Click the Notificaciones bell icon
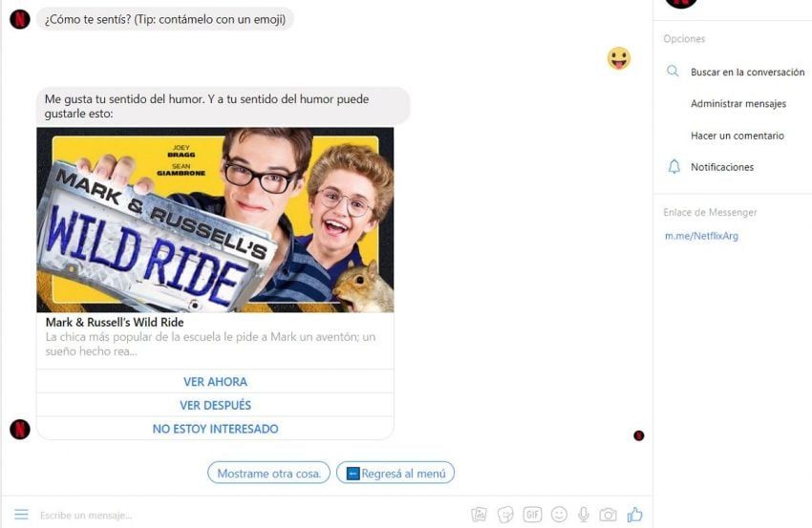 (x=674, y=167)
